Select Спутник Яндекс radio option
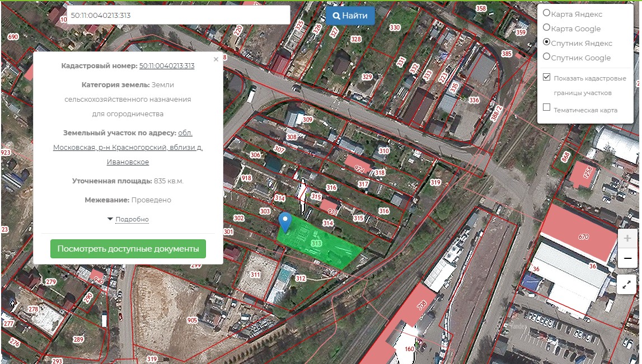The image size is (642, 364). [547, 42]
